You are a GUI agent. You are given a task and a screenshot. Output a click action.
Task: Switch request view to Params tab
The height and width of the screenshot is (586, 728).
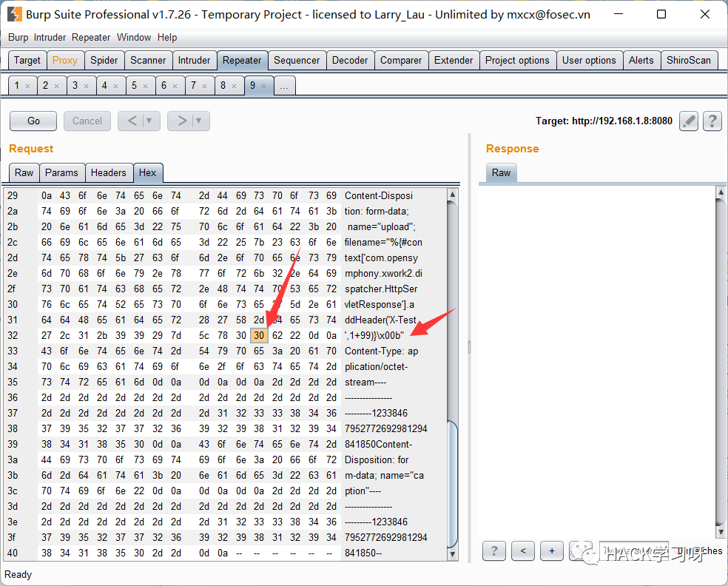[61, 172]
